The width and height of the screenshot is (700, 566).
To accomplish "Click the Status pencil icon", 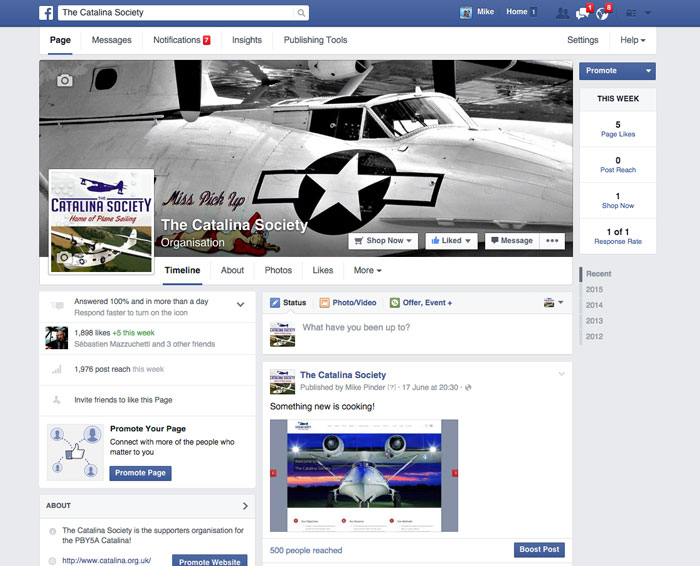I will [x=275, y=303].
